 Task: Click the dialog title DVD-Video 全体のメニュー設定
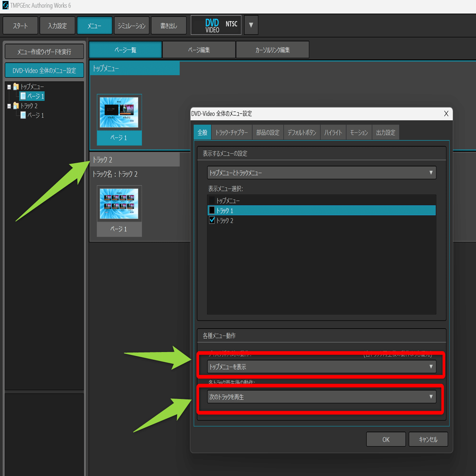[x=221, y=114]
